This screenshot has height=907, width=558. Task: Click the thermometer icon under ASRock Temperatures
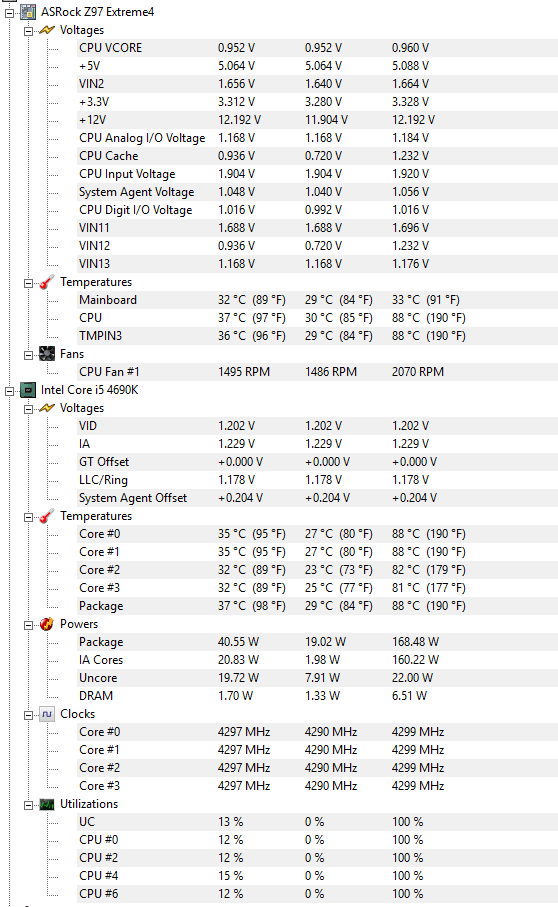[x=46, y=282]
